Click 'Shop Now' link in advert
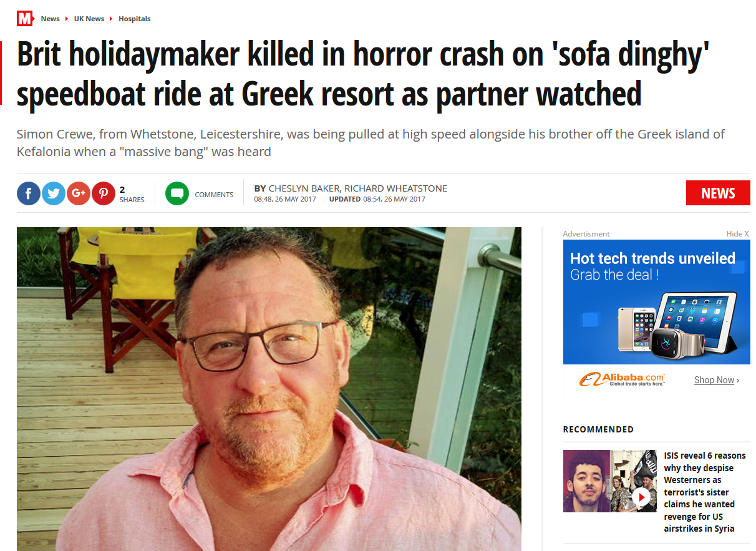The image size is (756, 551). tap(716, 380)
